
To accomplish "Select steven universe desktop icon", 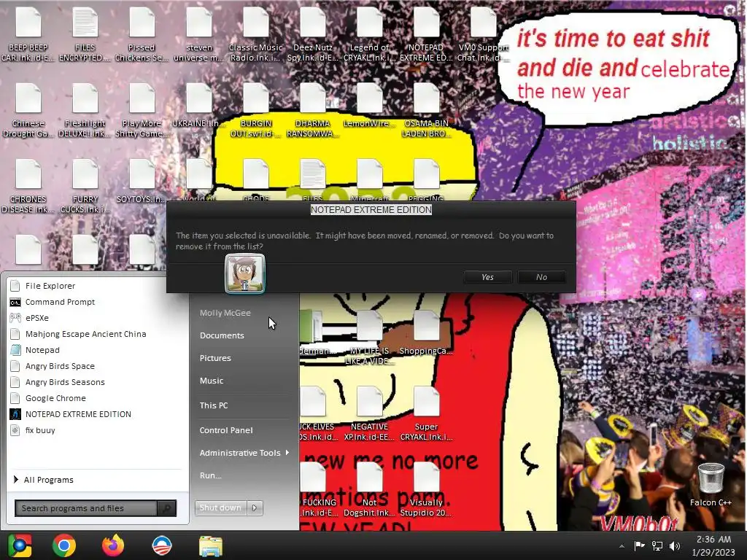I will (198, 34).
